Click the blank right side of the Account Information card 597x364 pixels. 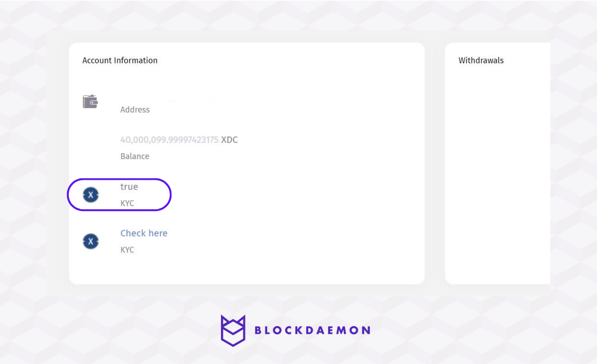[x=333, y=176]
